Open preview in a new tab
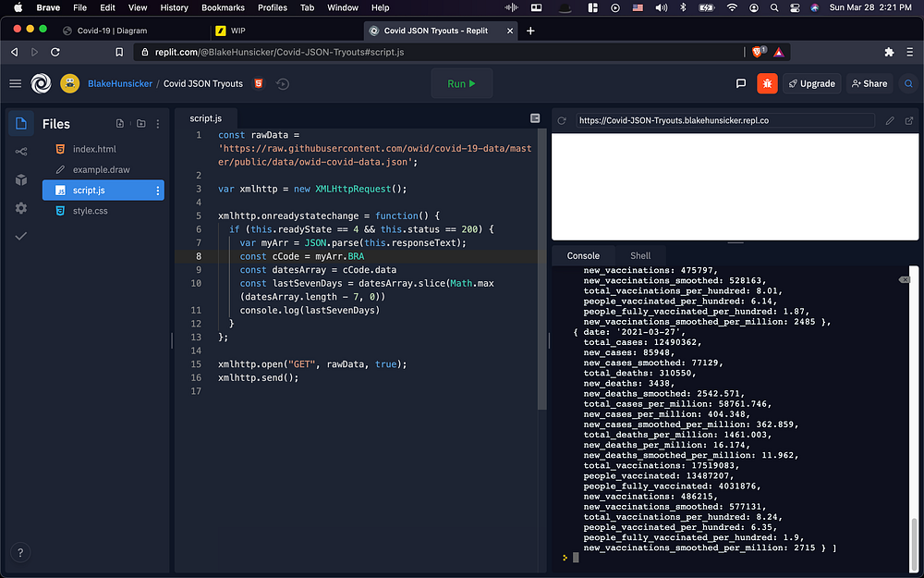Image resolution: width=924 pixels, height=578 pixels. [909, 120]
